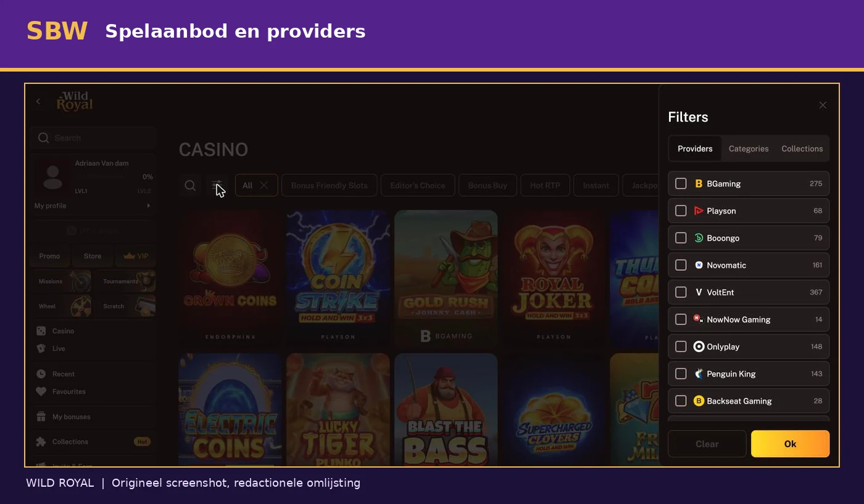Click the Recent clock icon
The width and height of the screenshot is (864, 504).
click(41, 374)
